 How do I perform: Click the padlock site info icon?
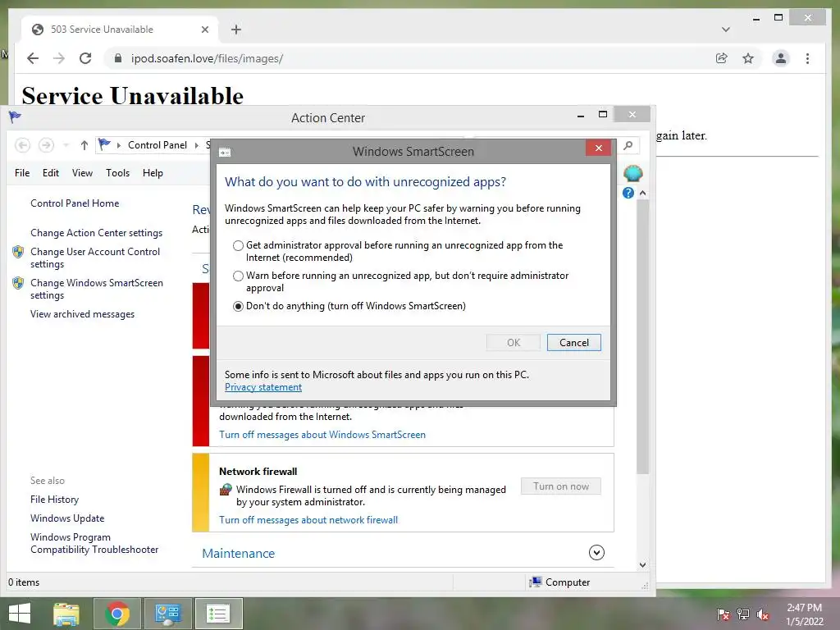[x=118, y=58]
